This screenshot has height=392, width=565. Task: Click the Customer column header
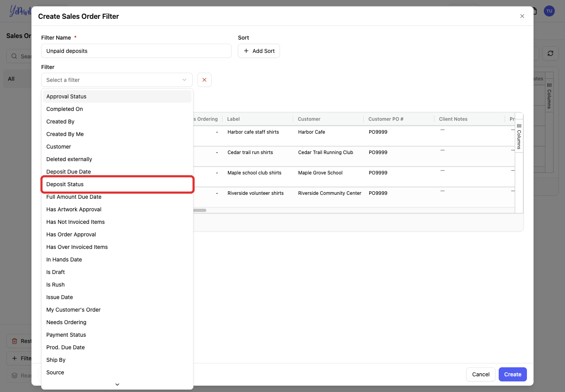pyautogui.click(x=328, y=119)
